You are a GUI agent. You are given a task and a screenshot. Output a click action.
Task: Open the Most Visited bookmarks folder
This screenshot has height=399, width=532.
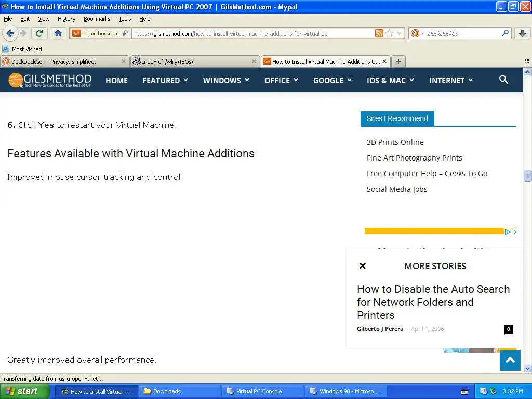[x=22, y=49]
